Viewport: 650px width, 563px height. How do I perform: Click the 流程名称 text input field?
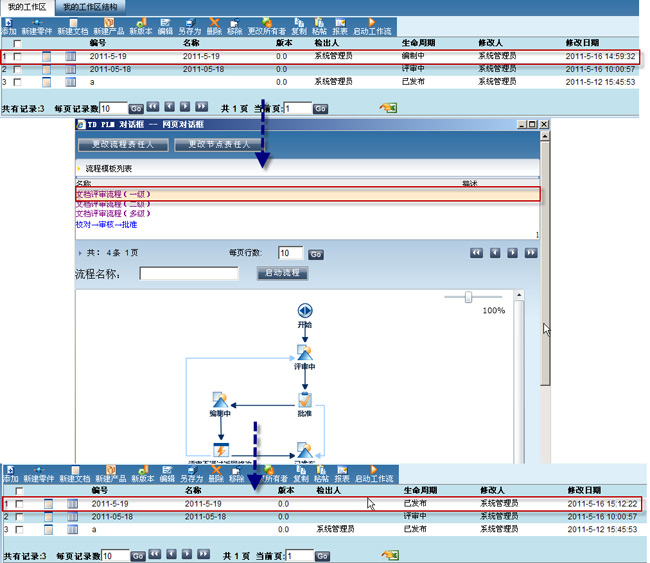pos(189,273)
